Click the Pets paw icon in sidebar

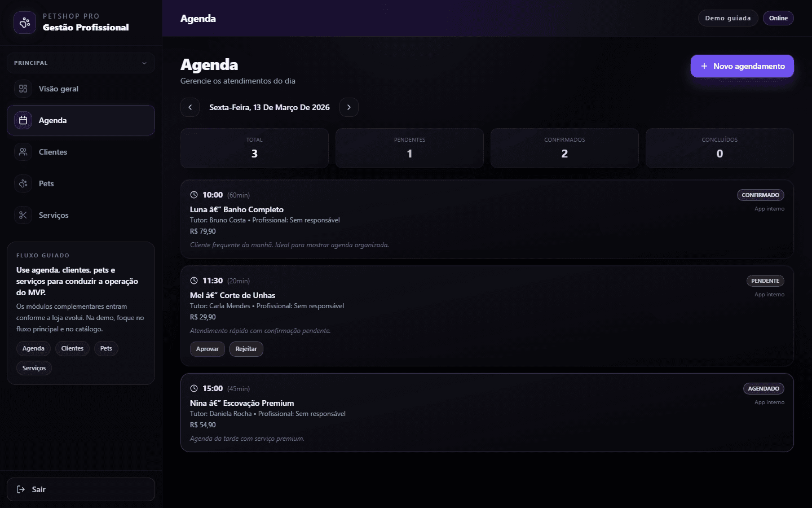(23, 183)
